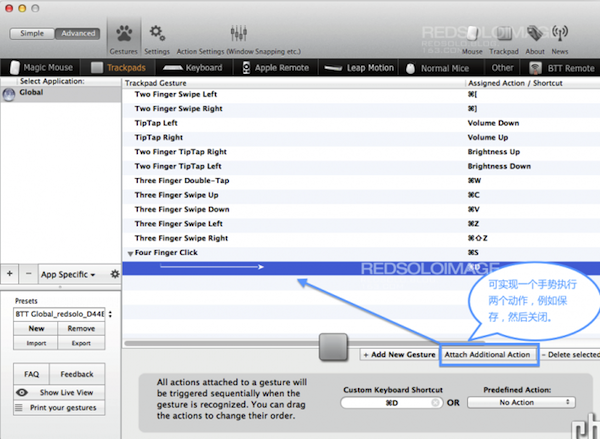Select the Other tab

502,68
